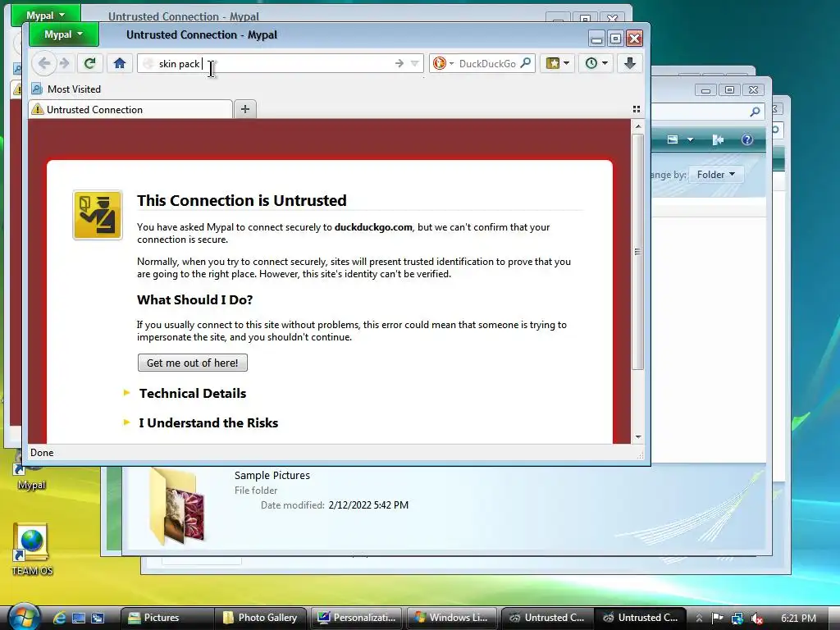The height and width of the screenshot is (630, 840).
Task: Click the 'This Connection is Untrusted' heading
Action: [x=242, y=200]
